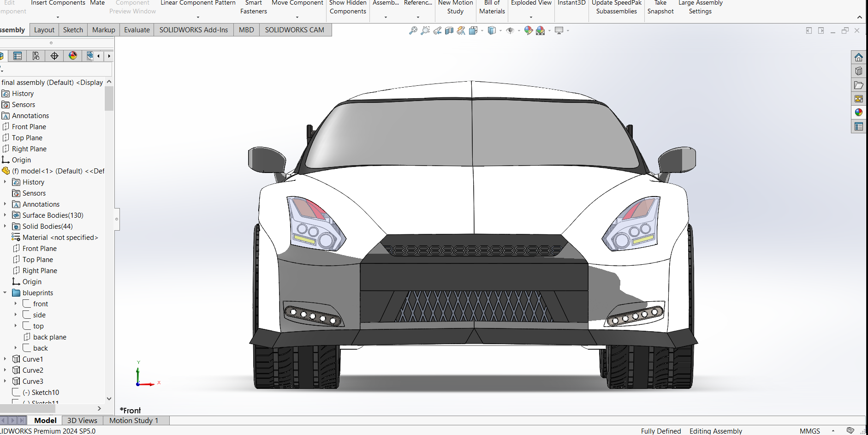Screen dimensions: 868x435
Task: Open the Design Library in the task pane
Action: (859, 71)
